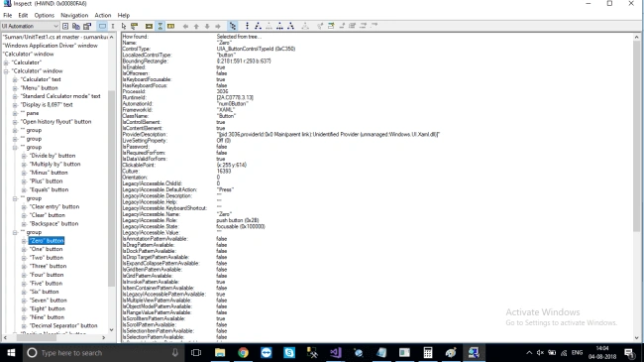Select the "Equals" button tree item
Viewport: 644px width, 362px height.
[x=49, y=189]
